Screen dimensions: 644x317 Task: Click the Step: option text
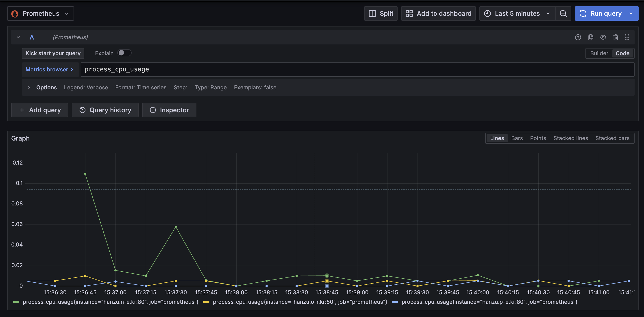(x=181, y=87)
